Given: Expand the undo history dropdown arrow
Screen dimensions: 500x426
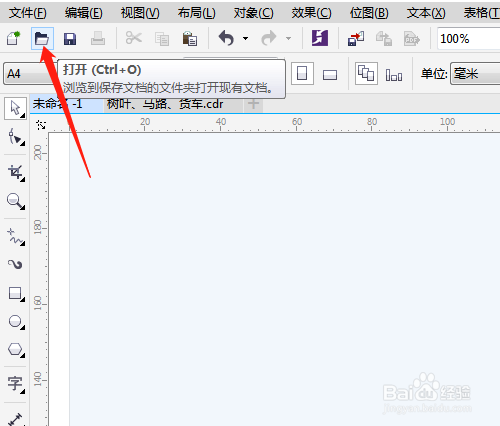Looking at the screenshot, I should [245, 38].
